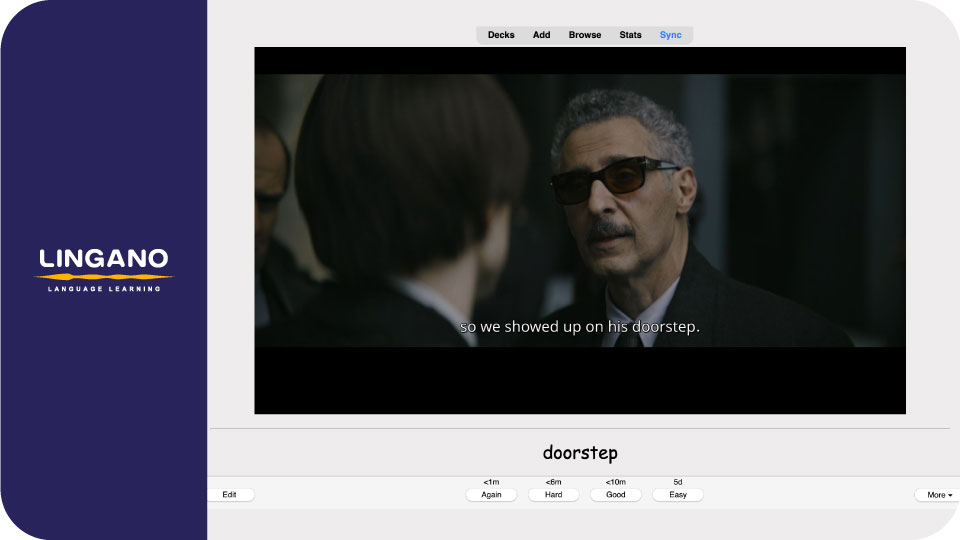The image size is (960, 540).
Task: Click the "<6m" interval label
Action: point(553,482)
